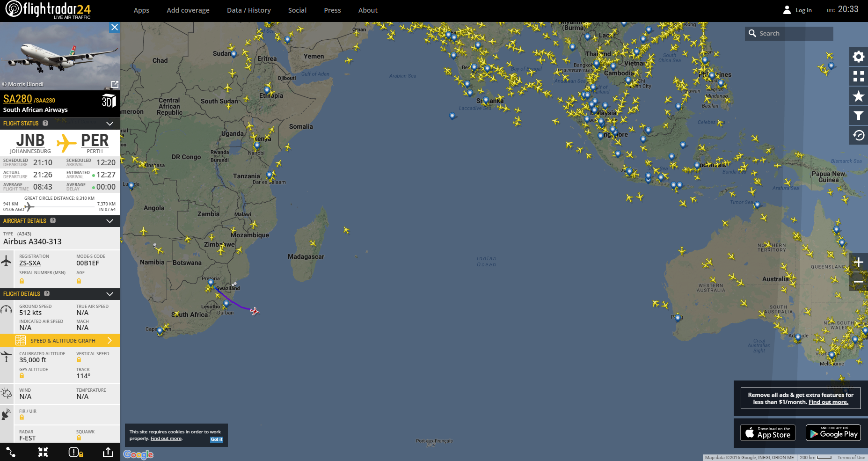This screenshot has width=868, height=461.
Task: Open the Data / History menu
Action: pos(249,10)
